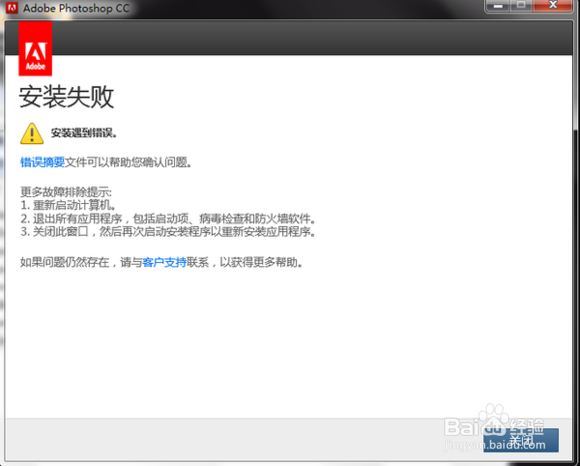Open the 客户支持 customer support link
This screenshot has width=580, height=466.
point(164,262)
